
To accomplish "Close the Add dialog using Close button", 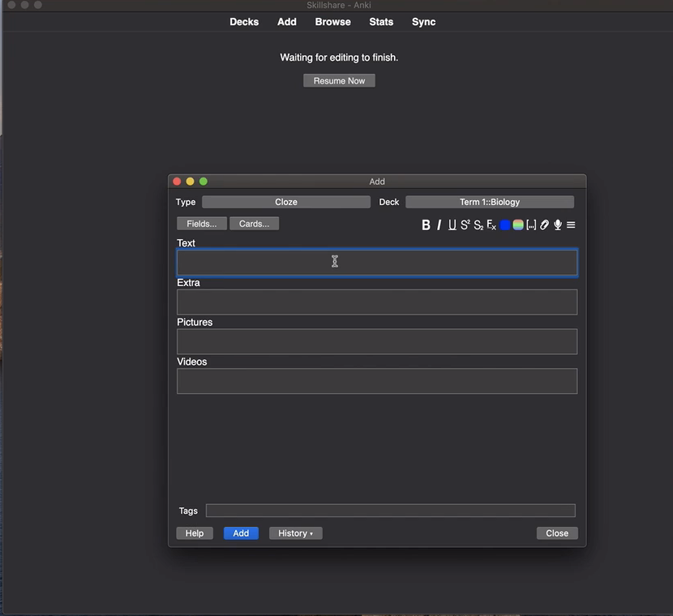I will point(557,533).
